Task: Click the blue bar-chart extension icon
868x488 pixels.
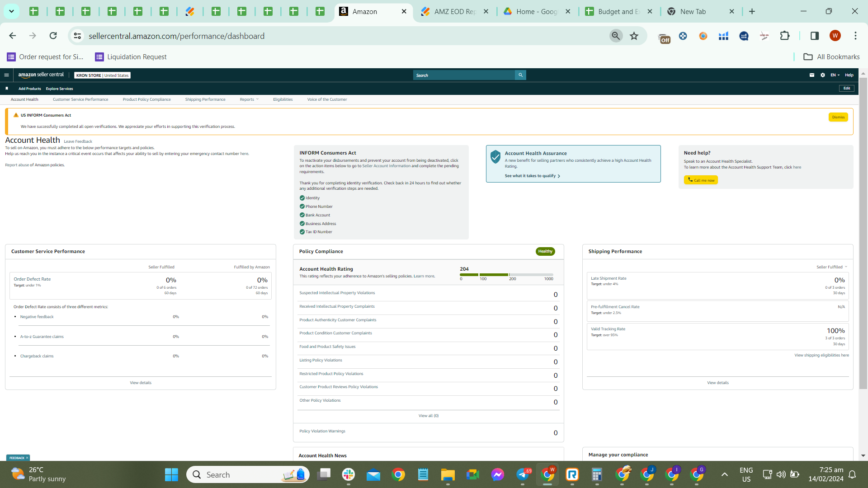Action: tap(723, 36)
